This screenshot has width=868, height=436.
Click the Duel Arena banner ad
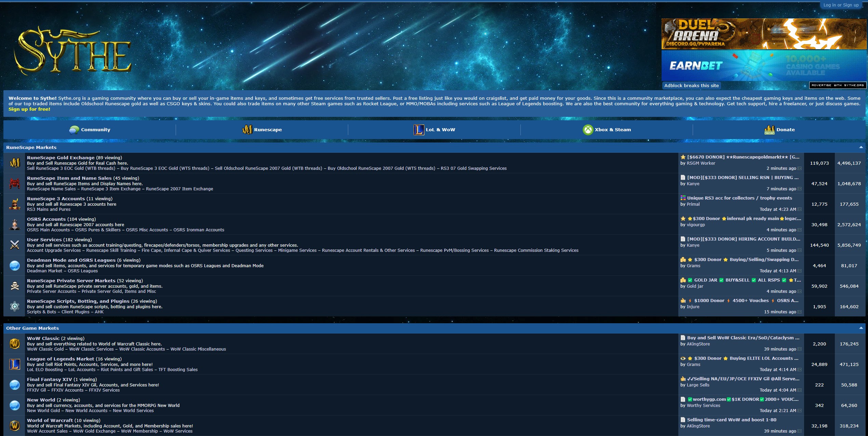point(764,34)
